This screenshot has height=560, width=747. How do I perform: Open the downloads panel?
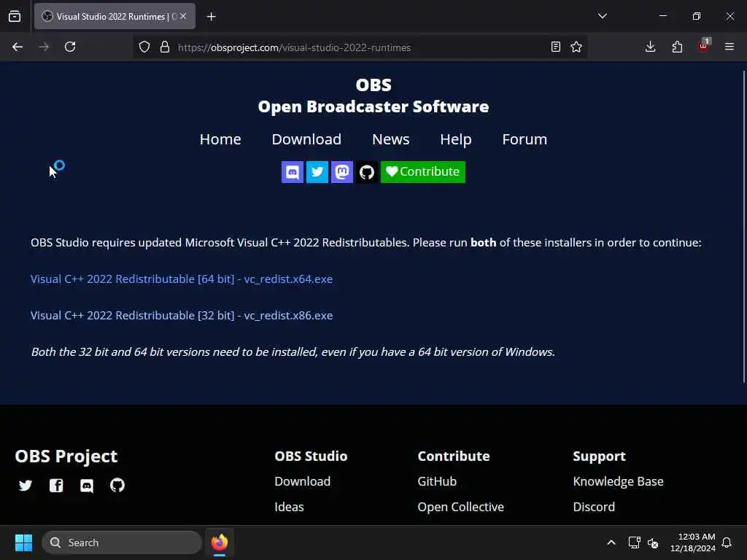[650, 47]
